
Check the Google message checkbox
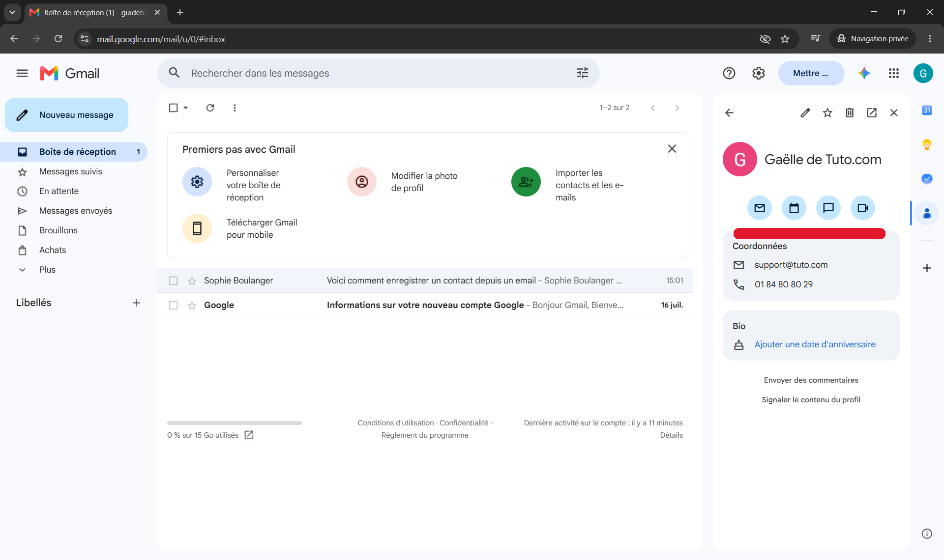coord(173,305)
